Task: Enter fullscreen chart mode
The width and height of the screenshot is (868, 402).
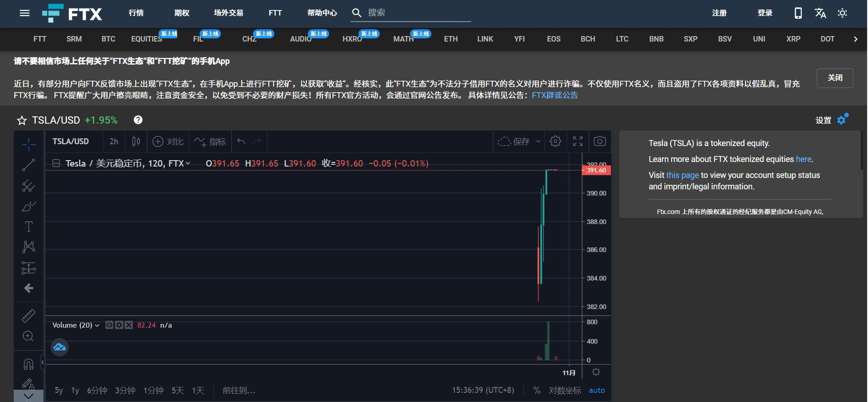Action: 578,141
